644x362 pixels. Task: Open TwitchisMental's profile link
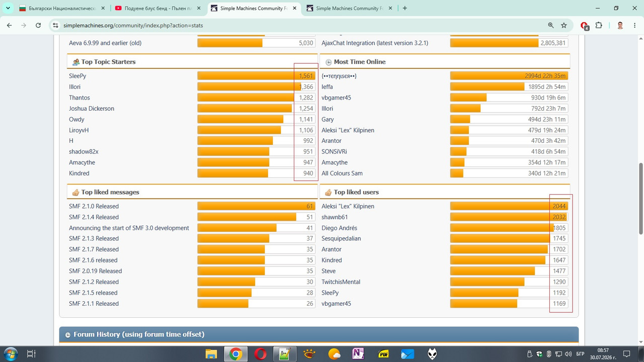[x=341, y=282]
